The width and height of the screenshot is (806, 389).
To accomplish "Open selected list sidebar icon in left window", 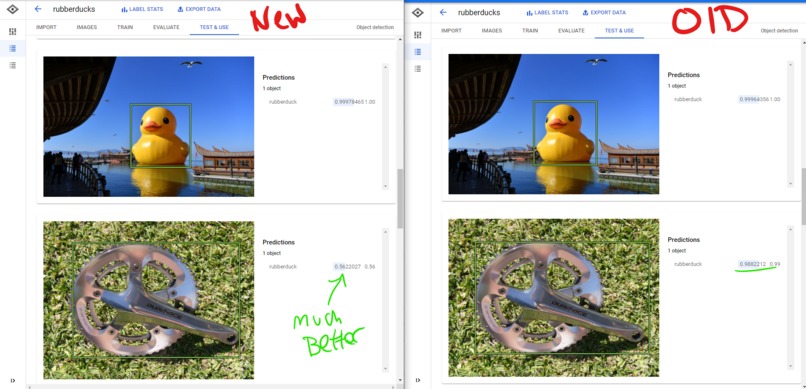I will (x=13, y=48).
